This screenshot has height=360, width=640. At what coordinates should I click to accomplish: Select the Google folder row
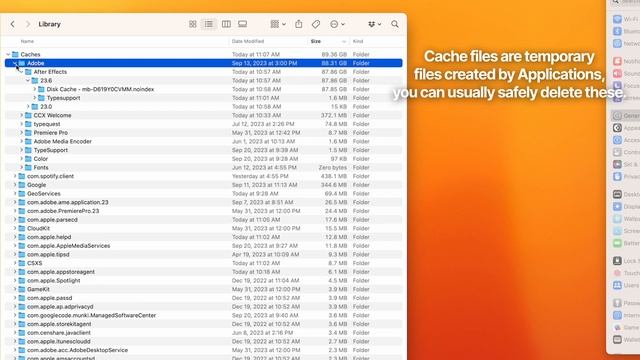[203, 185]
